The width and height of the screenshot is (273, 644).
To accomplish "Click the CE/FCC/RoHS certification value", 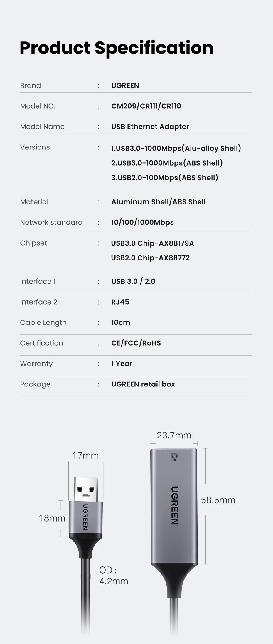I will 136,343.
